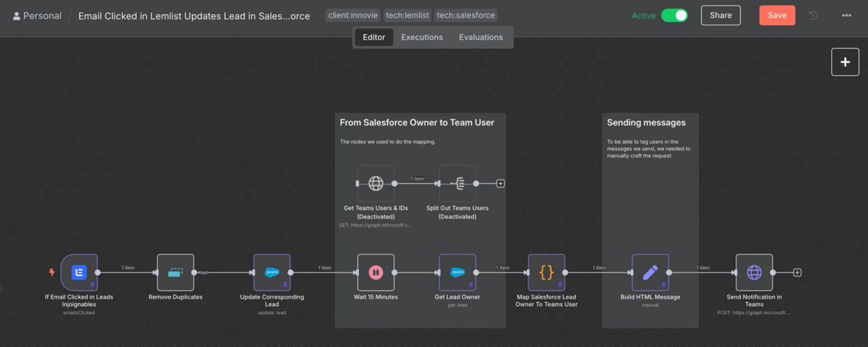Click the workflow title to rename it
The height and width of the screenshot is (347, 868).
click(x=194, y=15)
